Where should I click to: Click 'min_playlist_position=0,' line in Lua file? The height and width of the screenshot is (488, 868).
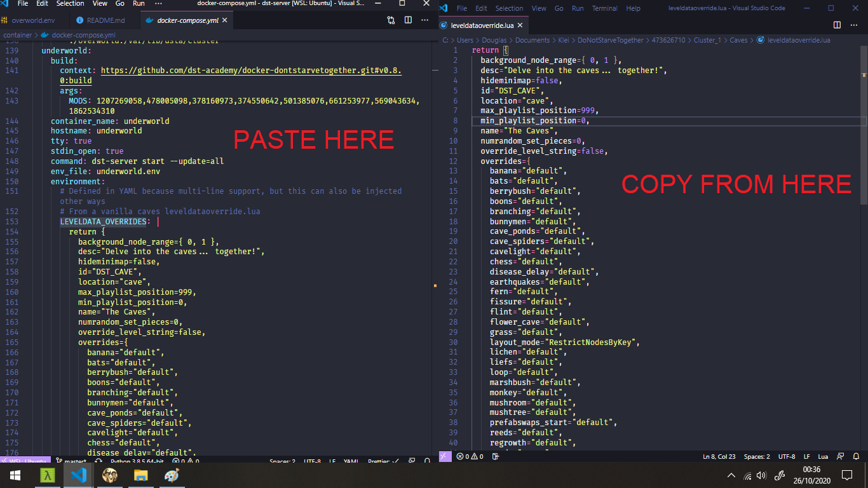click(x=535, y=121)
